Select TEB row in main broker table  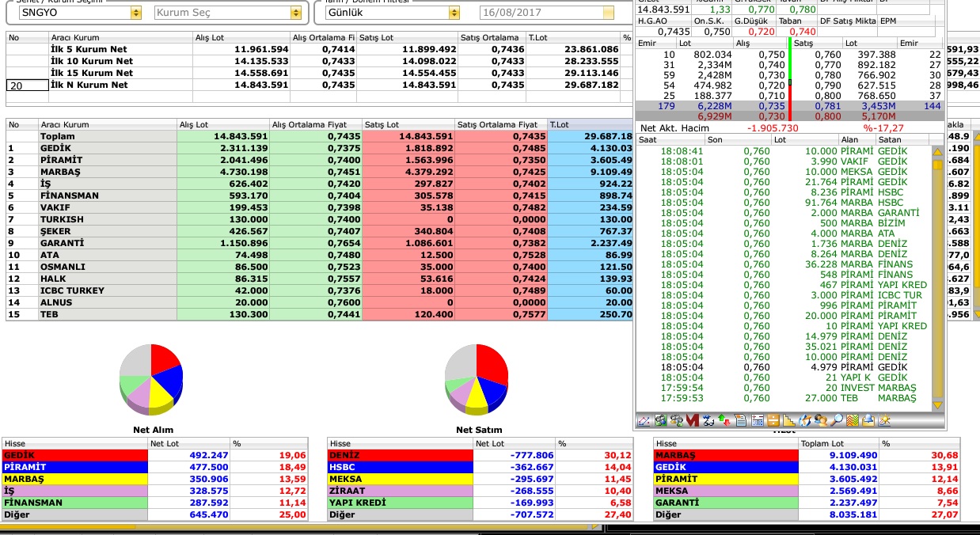[x=319, y=314]
